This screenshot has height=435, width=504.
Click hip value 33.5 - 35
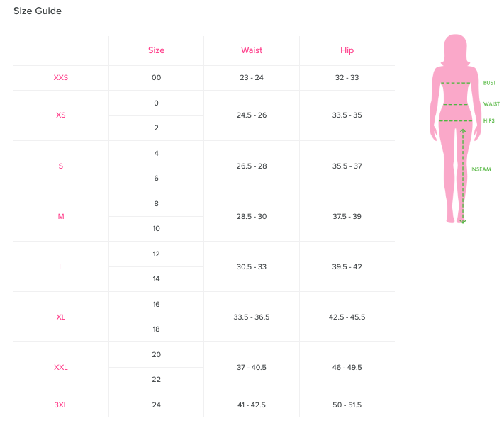click(x=347, y=115)
